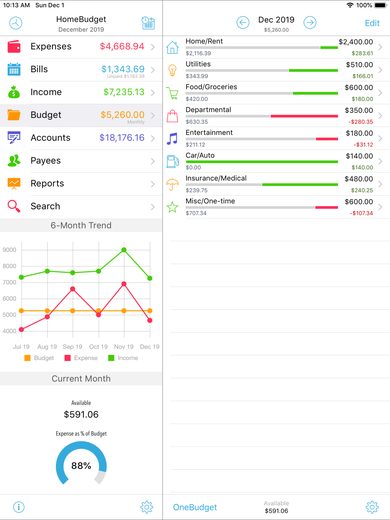Tap the Nov 19 income peak point

(124, 250)
